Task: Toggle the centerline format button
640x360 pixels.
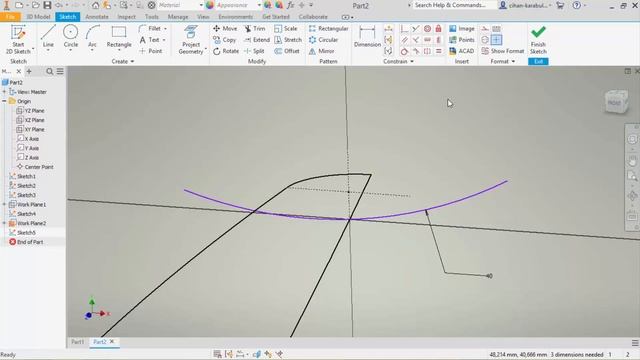Action: click(x=485, y=40)
